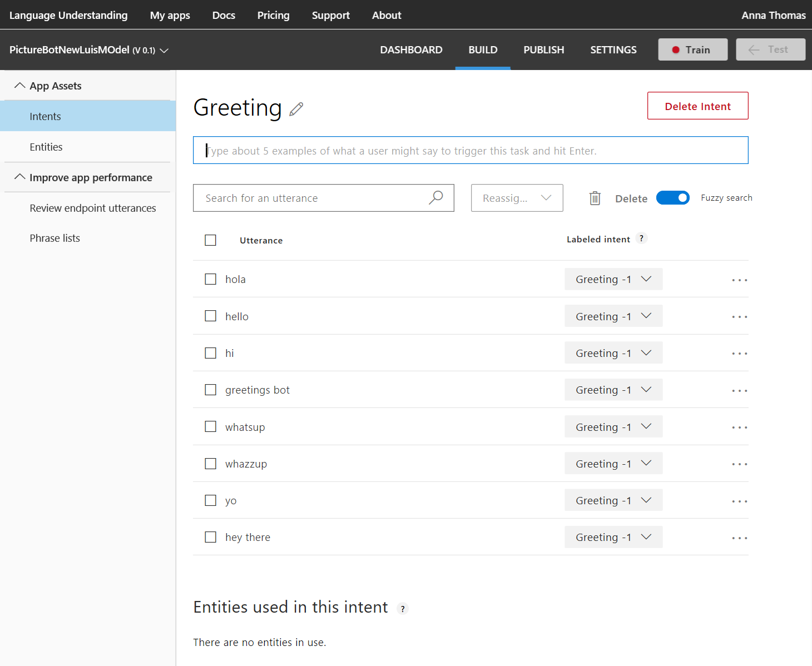The height and width of the screenshot is (666, 812).
Task: Click the Train button
Action: (693, 49)
